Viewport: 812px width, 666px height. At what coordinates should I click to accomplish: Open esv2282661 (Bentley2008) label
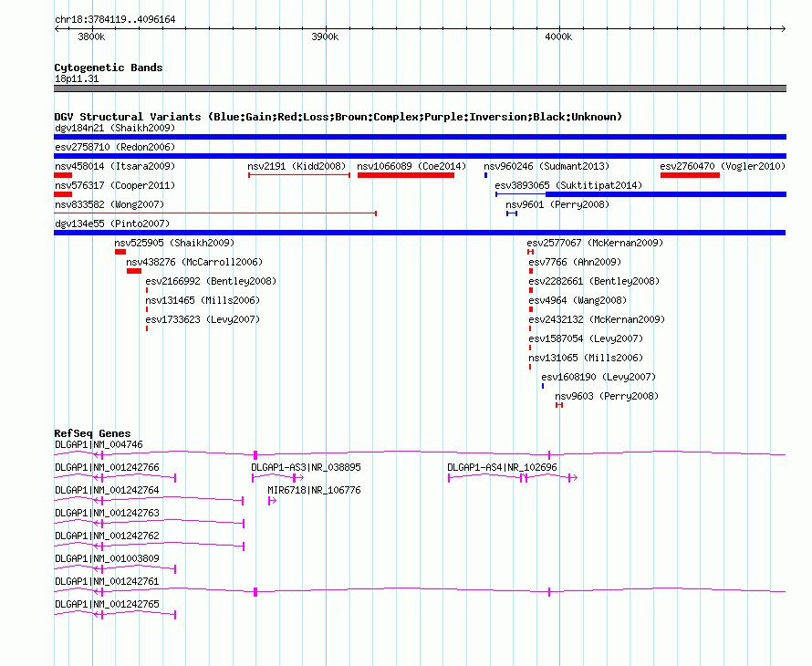pos(594,281)
